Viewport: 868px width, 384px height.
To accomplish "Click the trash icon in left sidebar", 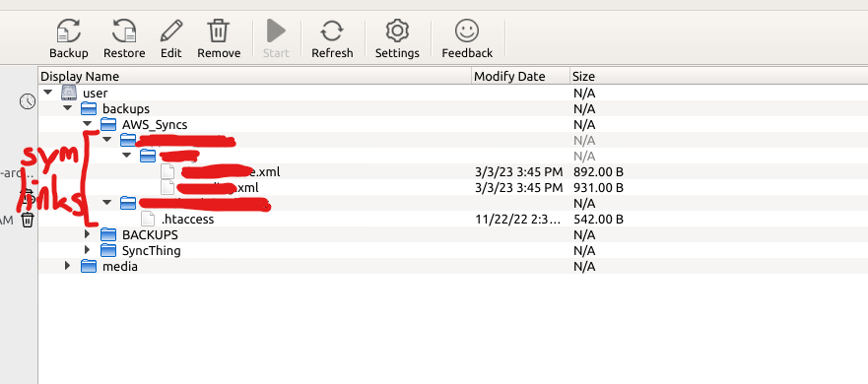I will tap(28, 221).
